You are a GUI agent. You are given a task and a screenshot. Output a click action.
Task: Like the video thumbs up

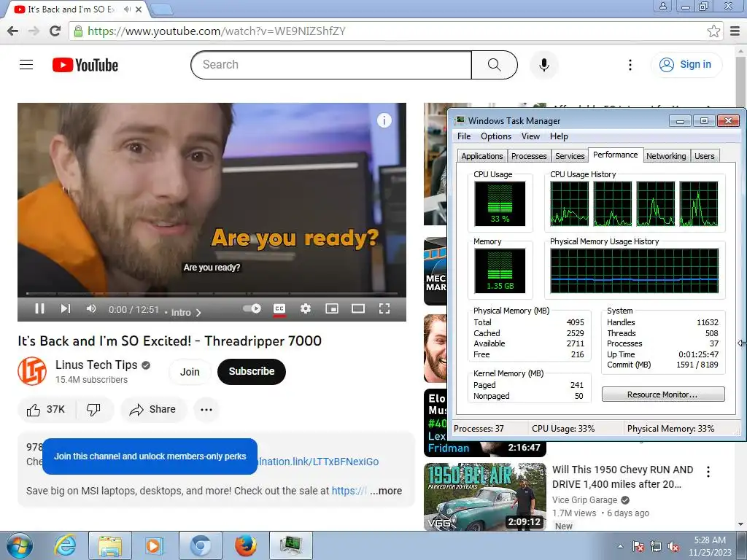point(45,410)
